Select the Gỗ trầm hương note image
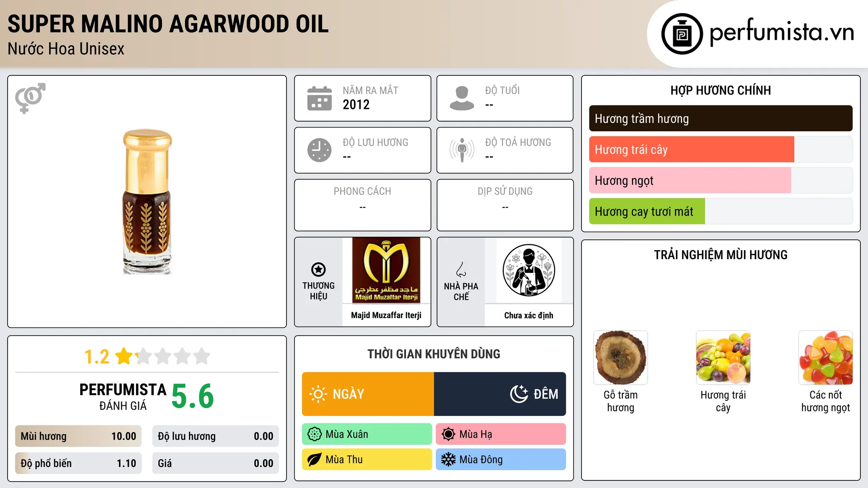The image size is (868, 488). [620, 358]
